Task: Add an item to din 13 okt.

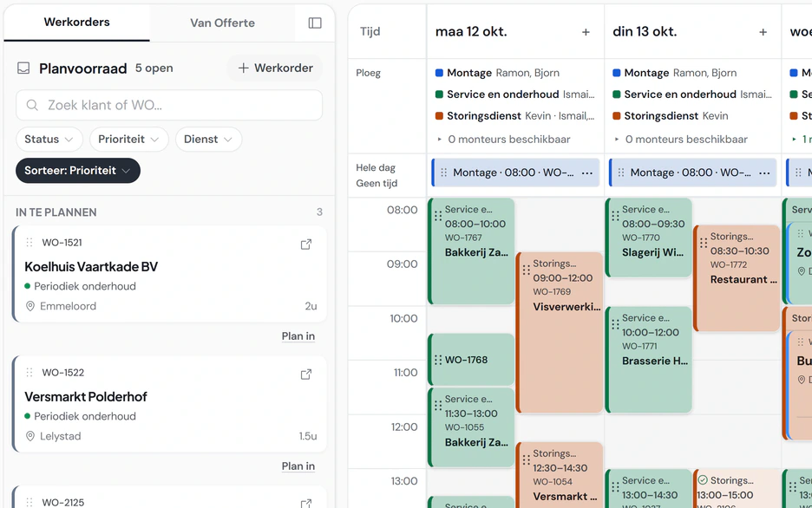Action: [763, 32]
